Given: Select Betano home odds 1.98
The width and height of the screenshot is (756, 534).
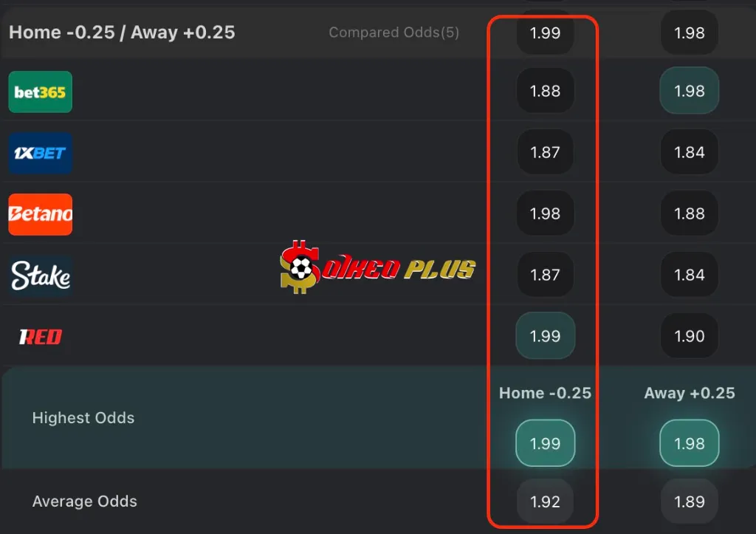Looking at the screenshot, I should 545,213.
